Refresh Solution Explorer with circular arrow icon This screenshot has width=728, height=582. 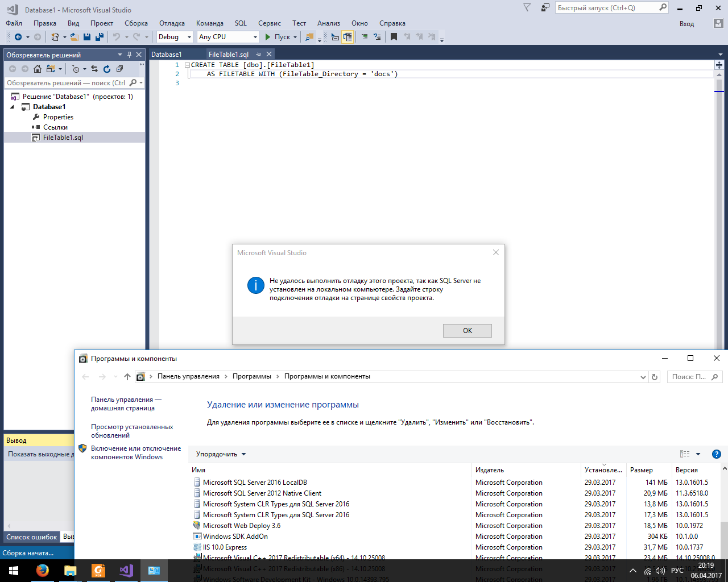107,69
